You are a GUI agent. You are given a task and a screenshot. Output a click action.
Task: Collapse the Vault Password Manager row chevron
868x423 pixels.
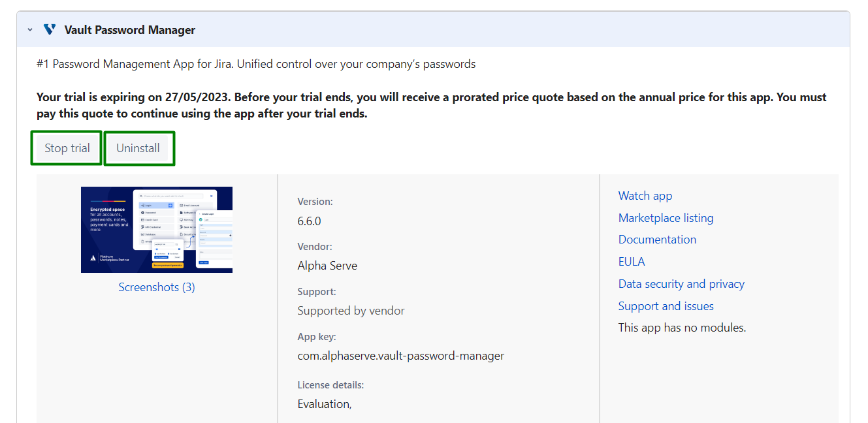(30, 30)
